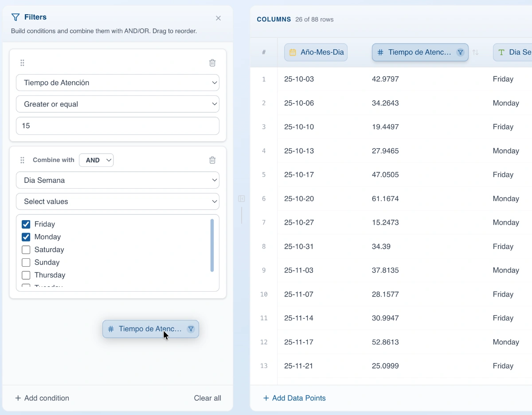Click Clear all filters
532x415 pixels.
(207, 398)
